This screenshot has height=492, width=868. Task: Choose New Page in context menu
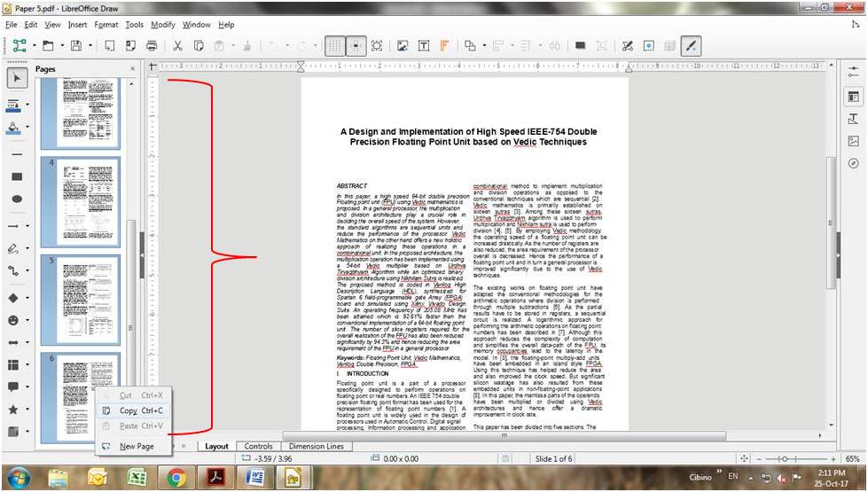tap(133, 446)
